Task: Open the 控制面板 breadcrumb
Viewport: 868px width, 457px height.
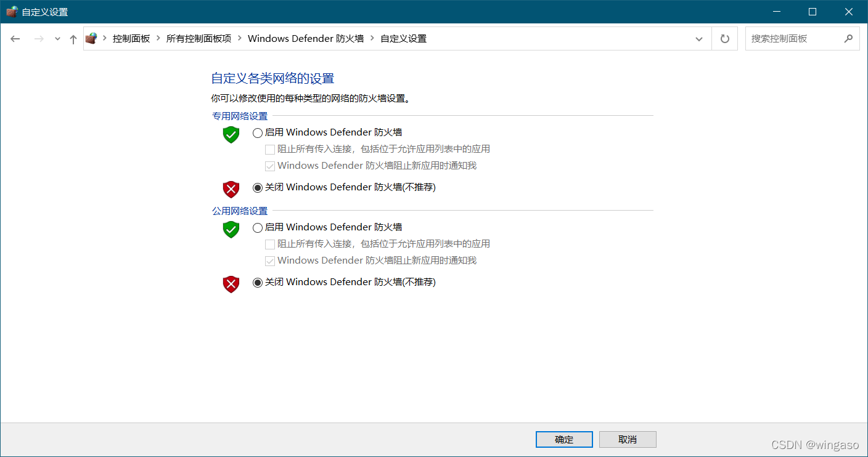Action: [131, 38]
